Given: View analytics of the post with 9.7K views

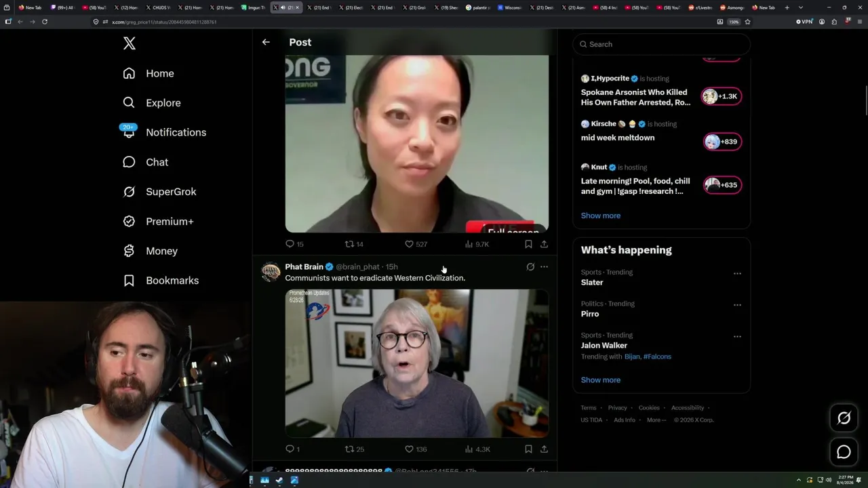Looking at the screenshot, I should [477, 244].
